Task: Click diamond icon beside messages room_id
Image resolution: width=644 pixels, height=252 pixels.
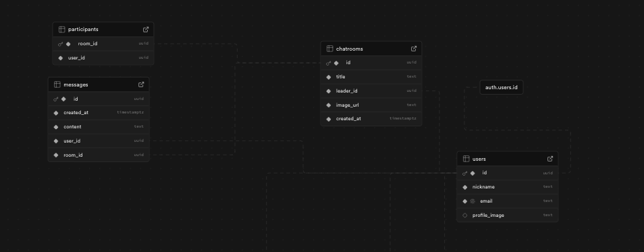Action: 56,155
